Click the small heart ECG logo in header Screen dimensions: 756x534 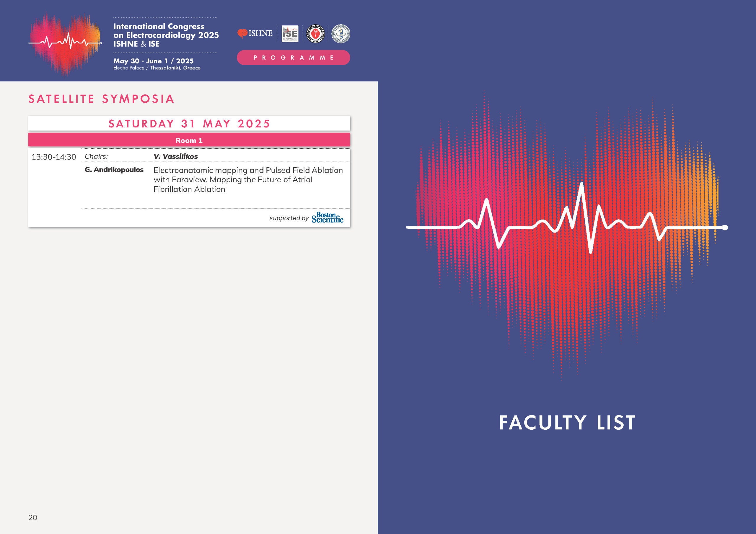coord(65,43)
